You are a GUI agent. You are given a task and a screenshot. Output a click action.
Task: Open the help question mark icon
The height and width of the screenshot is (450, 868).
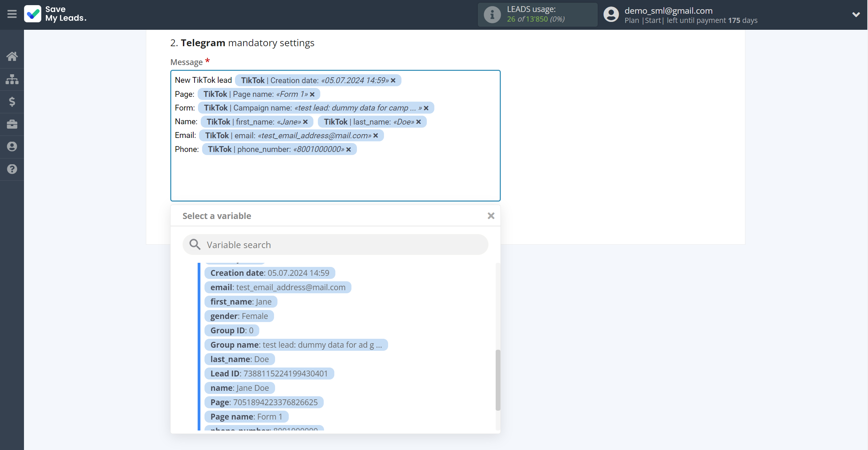(x=12, y=169)
